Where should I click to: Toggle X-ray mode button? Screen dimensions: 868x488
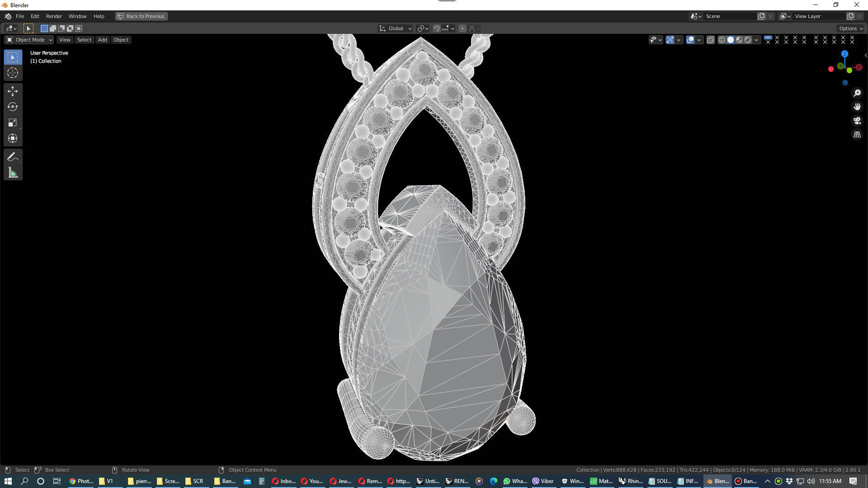tap(710, 40)
